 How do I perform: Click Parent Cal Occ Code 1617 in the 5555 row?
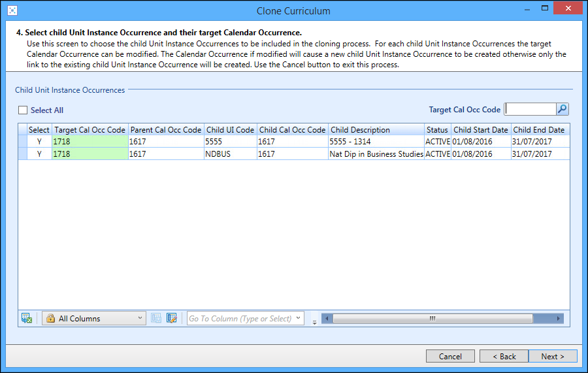[x=166, y=141]
